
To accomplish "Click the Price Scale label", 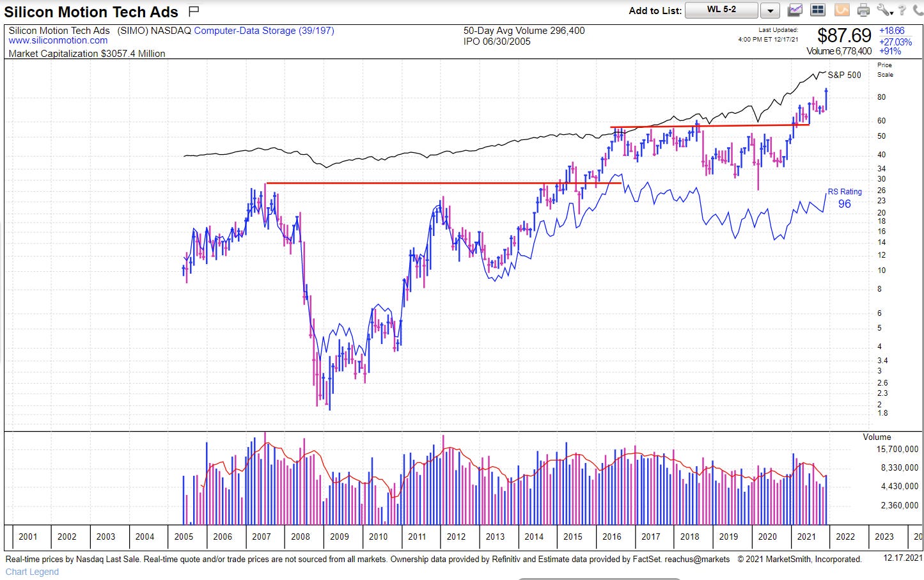I will point(885,70).
